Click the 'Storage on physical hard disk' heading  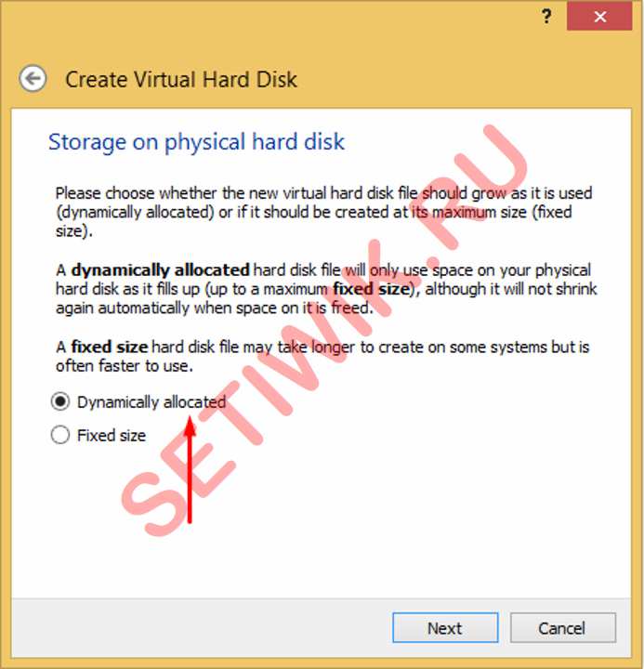coord(196,142)
